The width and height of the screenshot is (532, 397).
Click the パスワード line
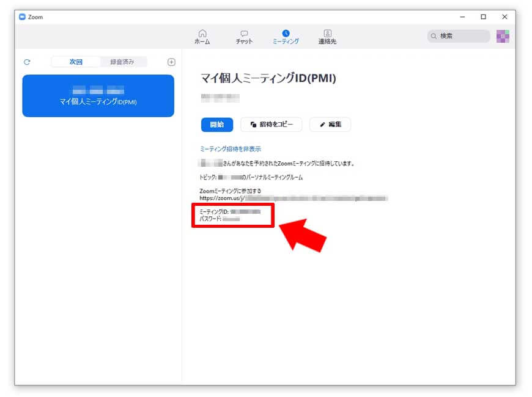(x=220, y=219)
